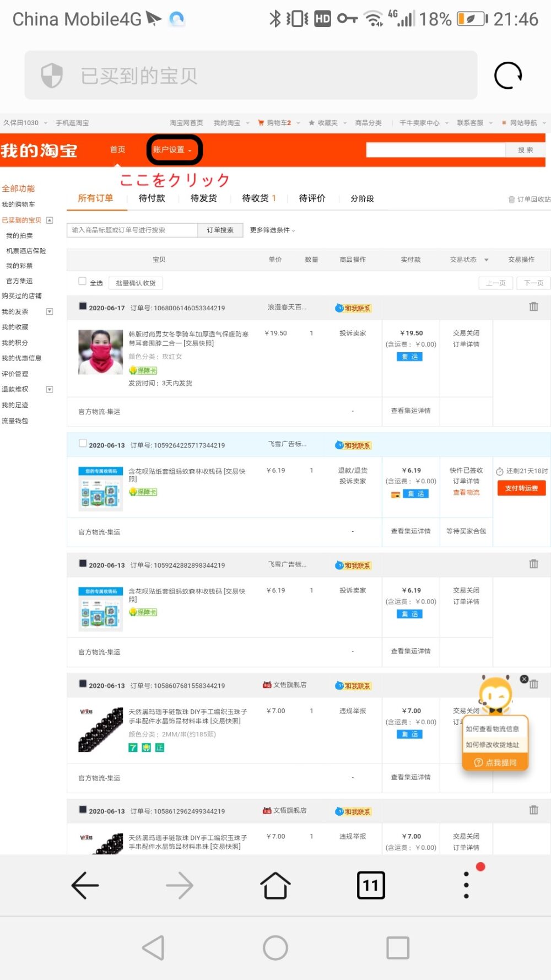Tap the browser reload icon
This screenshot has width=551, height=980.
(x=507, y=76)
